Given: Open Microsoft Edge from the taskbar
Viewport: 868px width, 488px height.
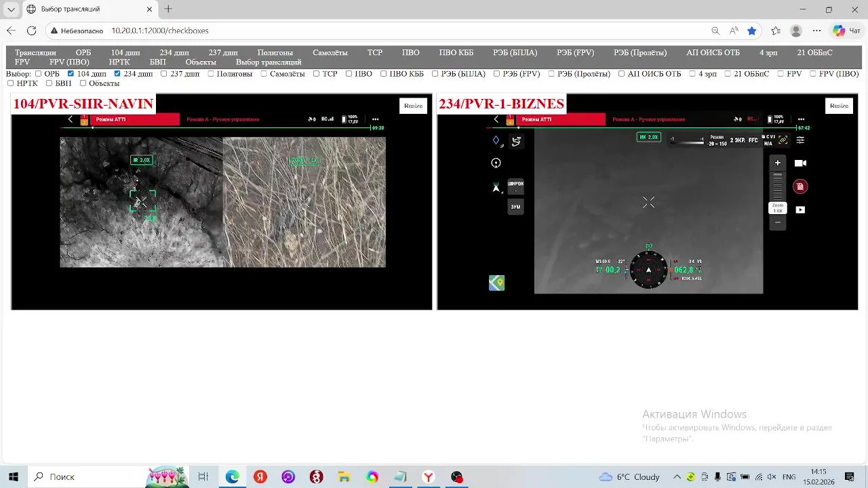Looking at the screenshot, I should point(232,476).
